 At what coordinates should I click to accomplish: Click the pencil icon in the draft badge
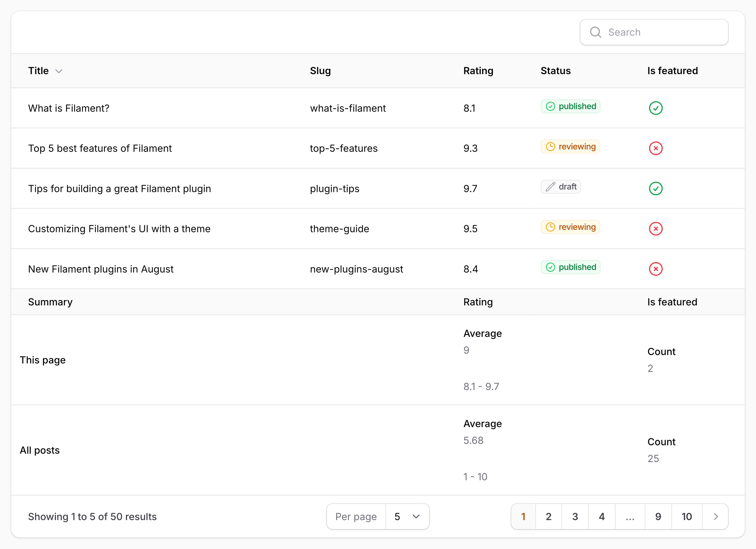click(x=550, y=187)
